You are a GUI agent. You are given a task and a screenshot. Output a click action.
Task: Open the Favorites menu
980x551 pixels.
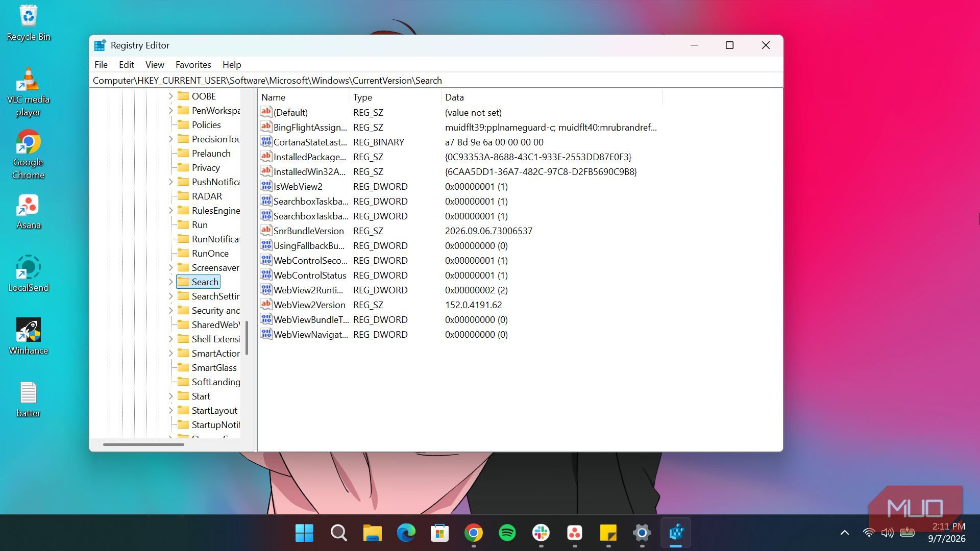click(x=193, y=65)
